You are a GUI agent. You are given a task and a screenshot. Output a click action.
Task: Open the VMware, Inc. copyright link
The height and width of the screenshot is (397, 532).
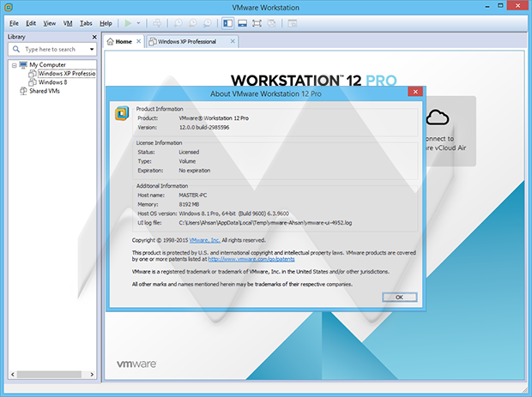pyautogui.click(x=205, y=240)
